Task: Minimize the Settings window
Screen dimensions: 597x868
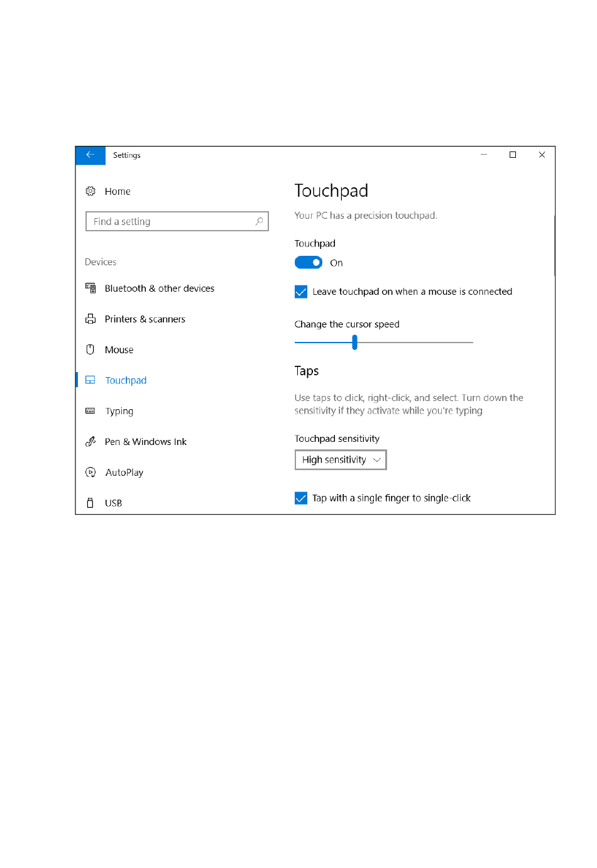Action: point(484,155)
